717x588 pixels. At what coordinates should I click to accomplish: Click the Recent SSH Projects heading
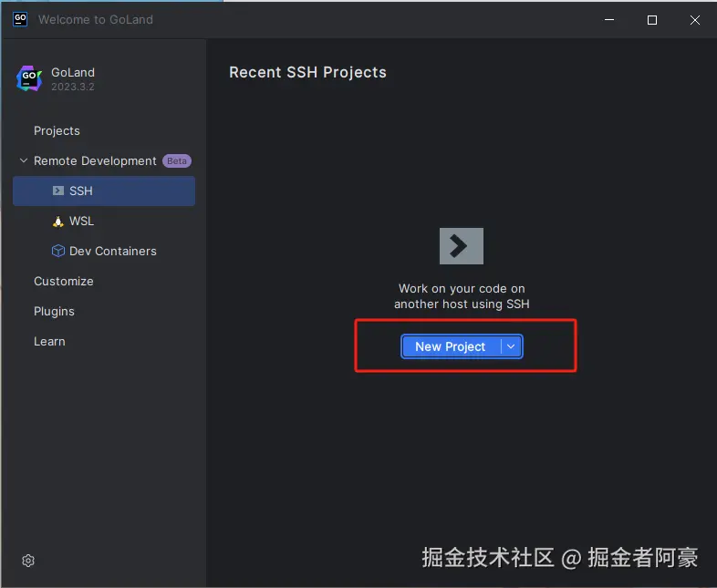point(307,72)
